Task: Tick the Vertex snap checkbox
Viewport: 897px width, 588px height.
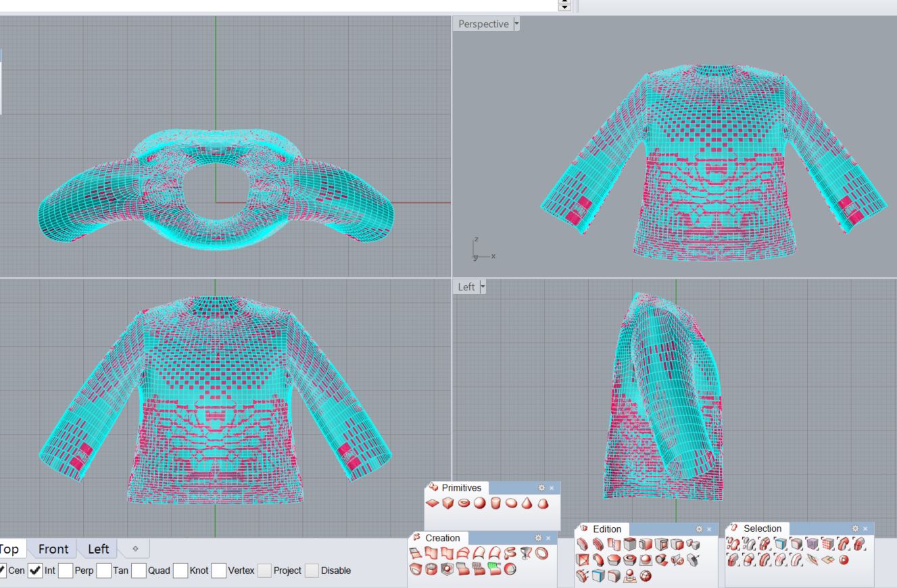Action: point(218,570)
